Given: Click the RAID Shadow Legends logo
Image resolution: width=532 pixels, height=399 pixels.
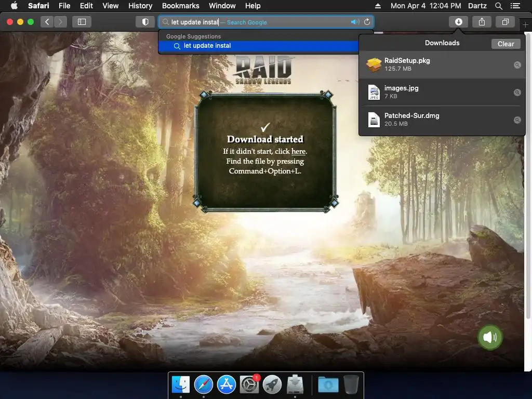Looking at the screenshot, I should click(x=263, y=70).
